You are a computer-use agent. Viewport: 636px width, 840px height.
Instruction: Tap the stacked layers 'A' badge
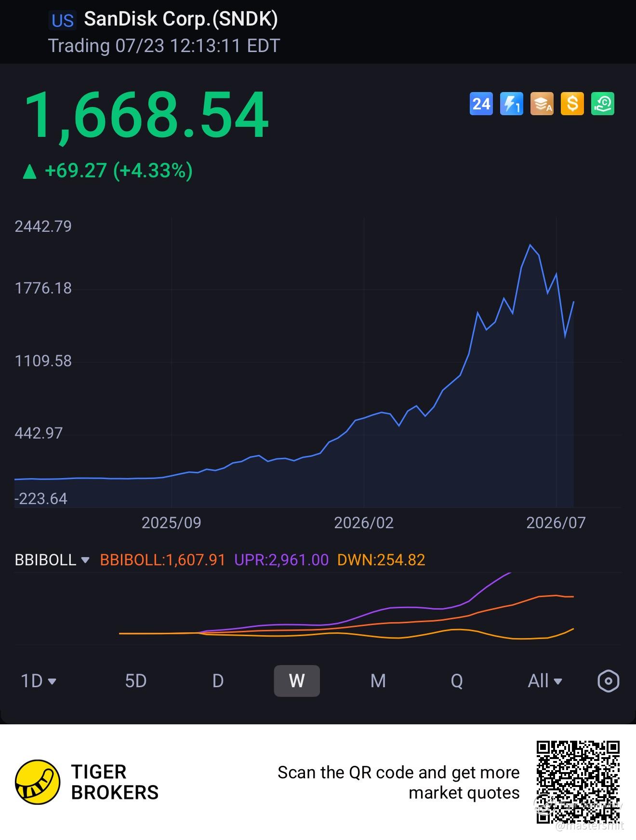click(542, 104)
